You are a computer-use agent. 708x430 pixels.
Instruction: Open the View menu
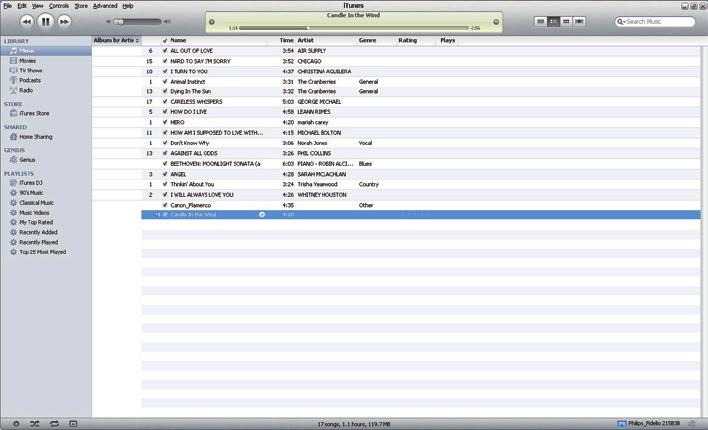tap(37, 6)
